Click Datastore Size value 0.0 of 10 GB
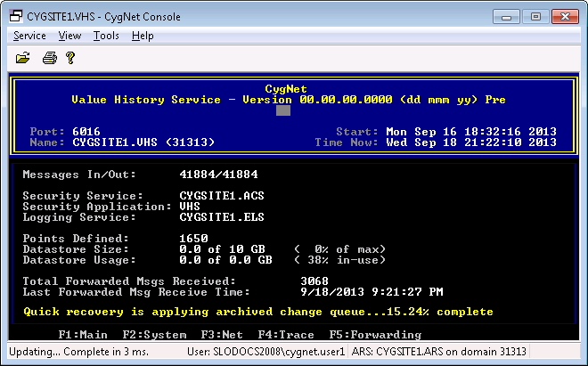This screenshot has width=588, height=366. 223,249
